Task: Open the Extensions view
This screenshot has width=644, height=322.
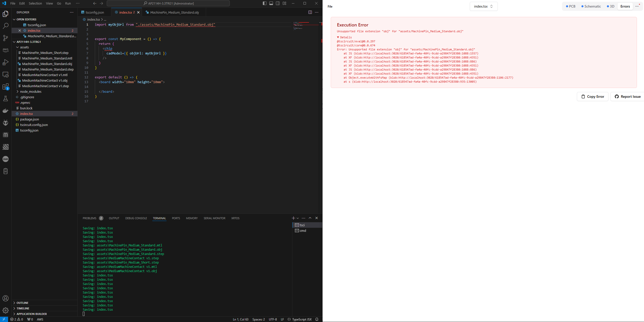Action: 6,87
